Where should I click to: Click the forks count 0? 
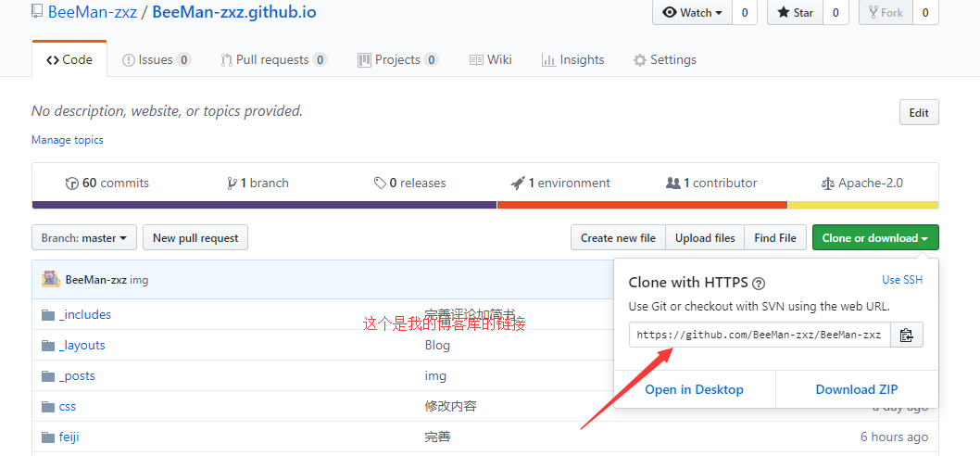925,12
